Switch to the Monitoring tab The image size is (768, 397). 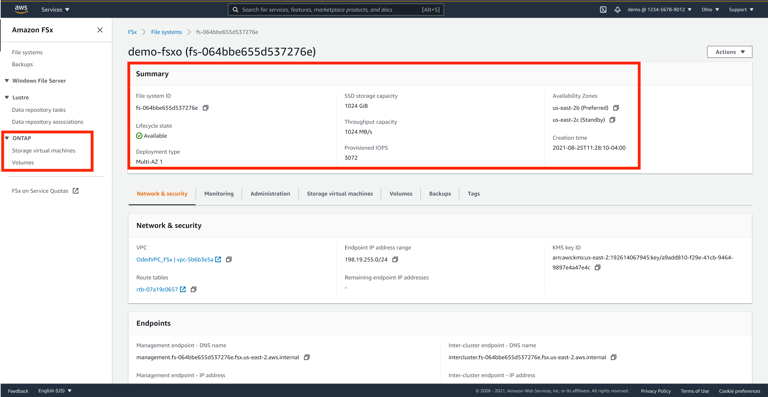[219, 194]
